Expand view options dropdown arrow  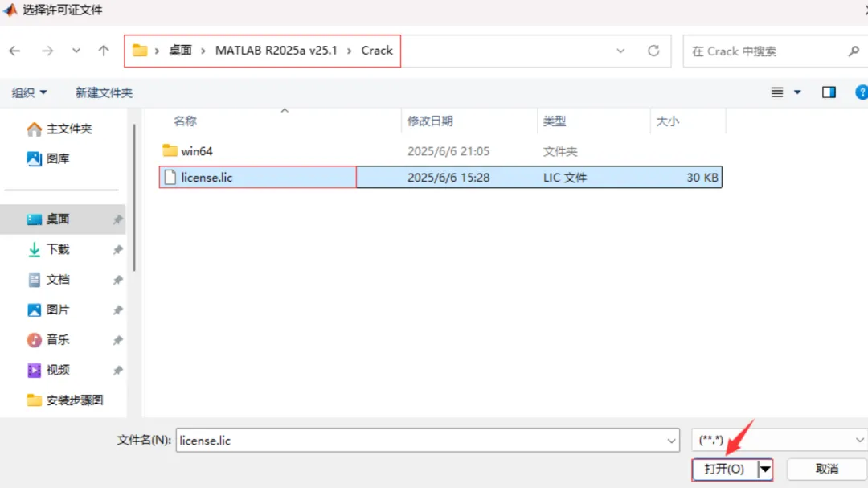click(798, 92)
